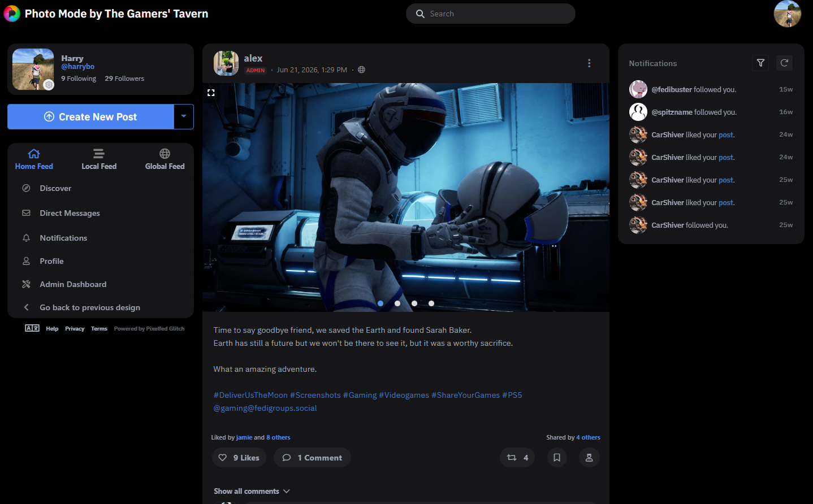Go to the first carousel image dot
The width and height of the screenshot is (813, 504).
380,303
